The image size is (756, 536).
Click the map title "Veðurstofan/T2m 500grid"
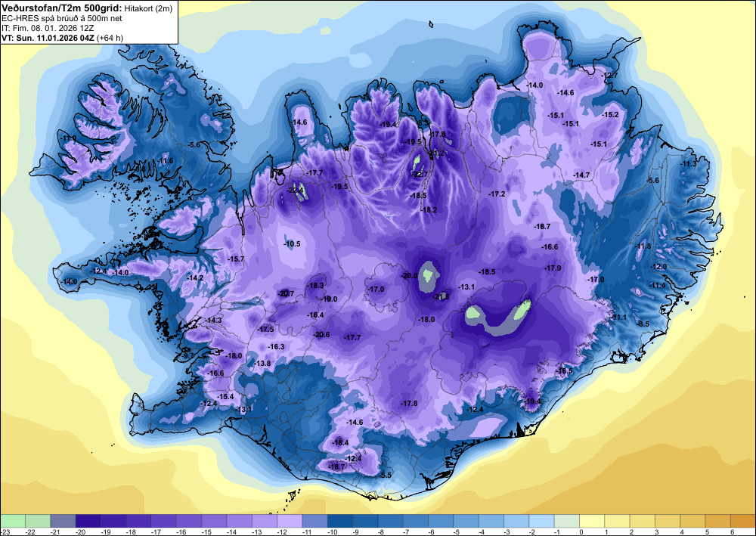(62, 8)
